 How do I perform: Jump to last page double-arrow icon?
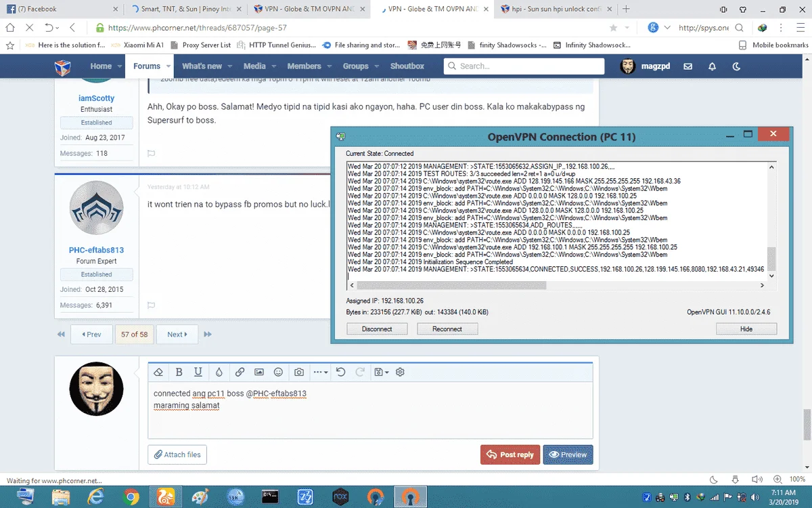click(x=208, y=335)
